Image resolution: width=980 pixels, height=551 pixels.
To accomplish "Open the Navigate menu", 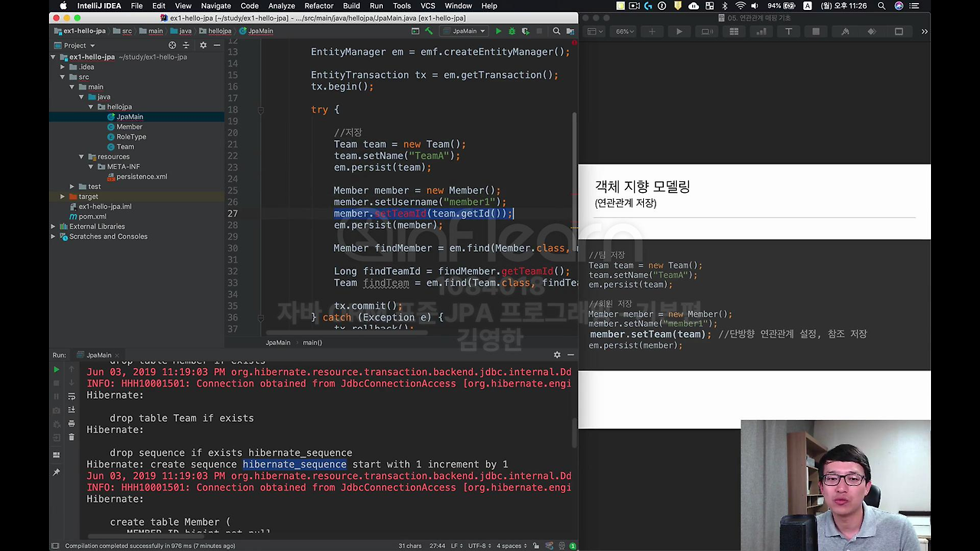I will click(216, 5).
